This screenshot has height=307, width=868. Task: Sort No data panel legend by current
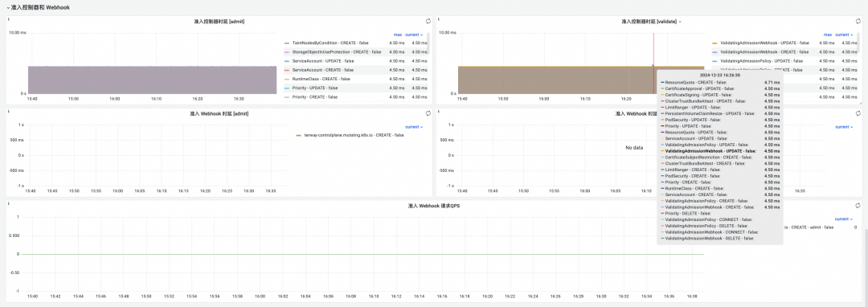(845, 127)
